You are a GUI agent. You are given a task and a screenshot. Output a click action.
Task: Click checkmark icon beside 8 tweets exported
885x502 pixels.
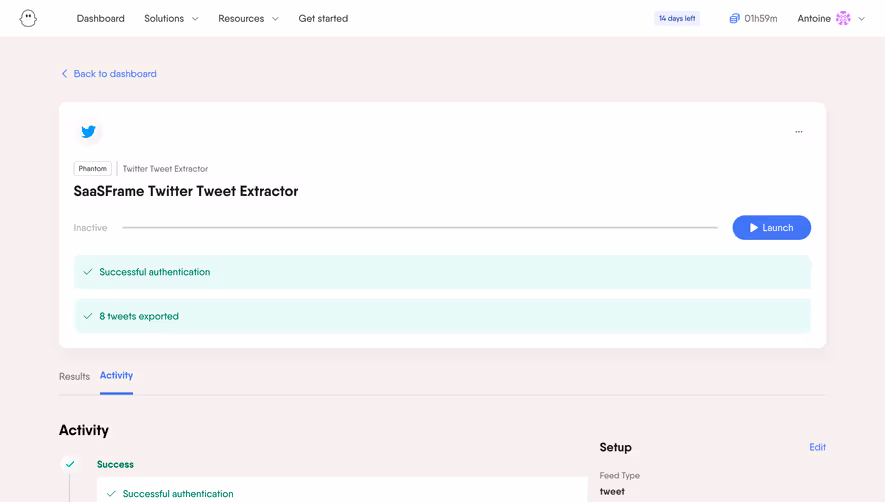click(87, 316)
